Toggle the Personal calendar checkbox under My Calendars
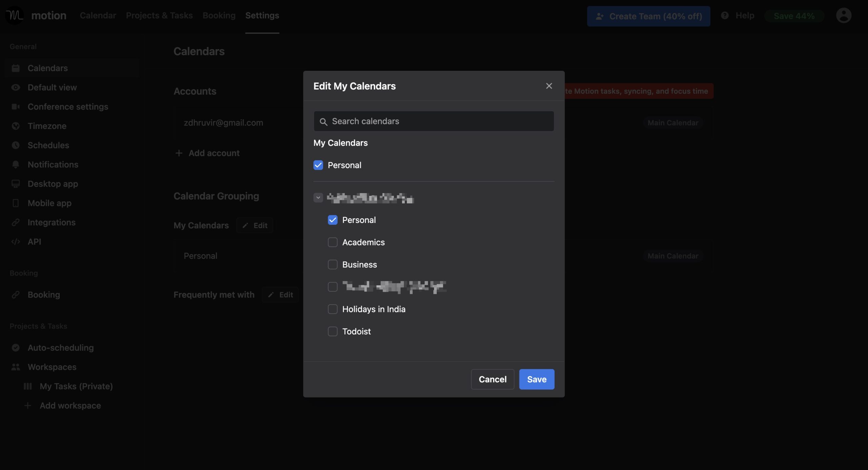868x470 pixels. click(318, 165)
